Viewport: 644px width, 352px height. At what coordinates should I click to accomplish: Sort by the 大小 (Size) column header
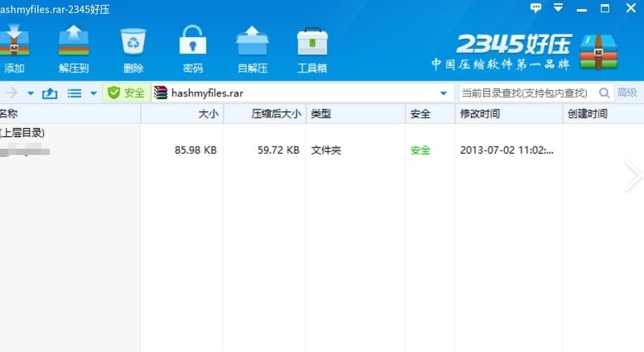208,114
